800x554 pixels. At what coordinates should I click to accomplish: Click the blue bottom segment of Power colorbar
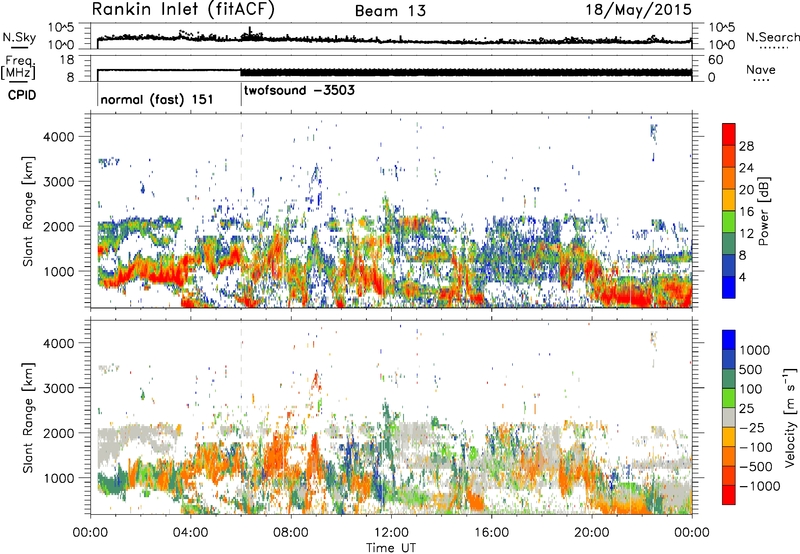click(x=729, y=288)
